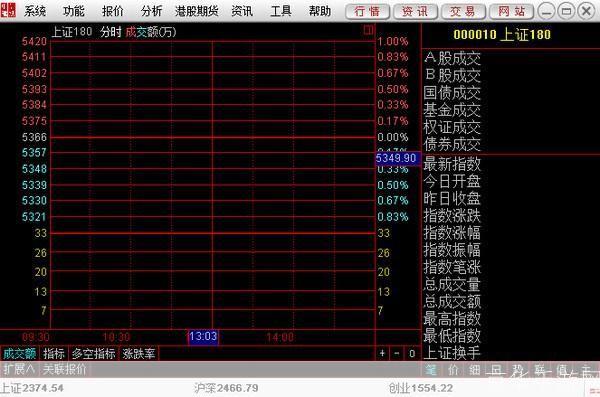Open the 帮助 menu

(320, 11)
